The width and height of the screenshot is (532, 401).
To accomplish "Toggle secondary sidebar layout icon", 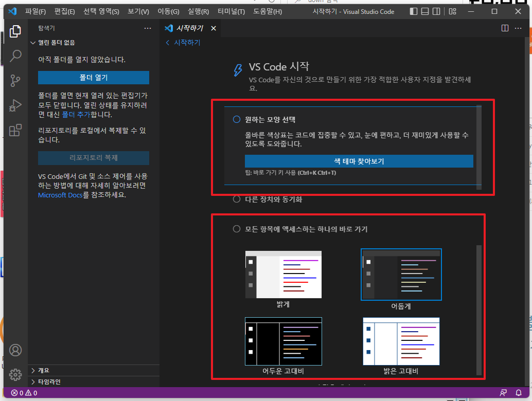I will 436,11.
